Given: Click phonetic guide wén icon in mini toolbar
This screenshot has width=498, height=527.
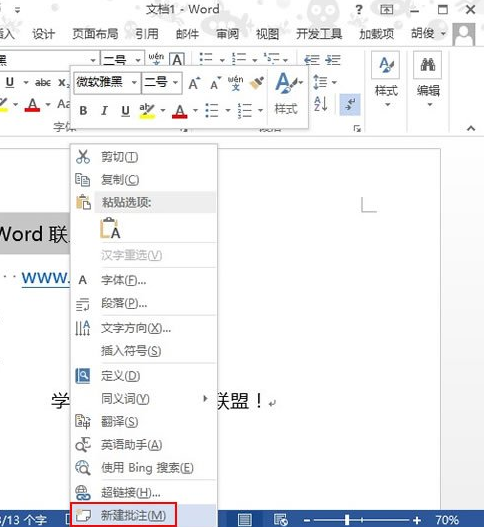Looking at the screenshot, I should (x=235, y=83).
